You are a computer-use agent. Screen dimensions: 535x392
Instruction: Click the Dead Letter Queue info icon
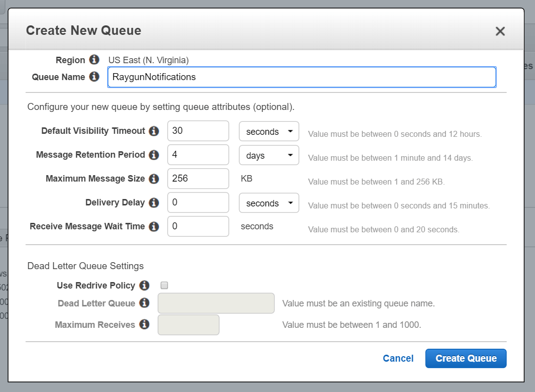[144, 303]
